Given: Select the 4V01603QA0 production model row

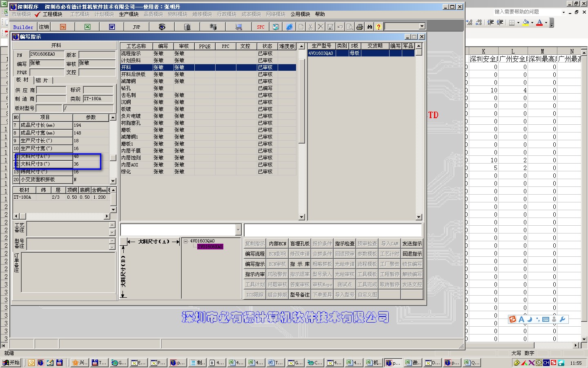Looking at the screenshot, I should point(361,53).
